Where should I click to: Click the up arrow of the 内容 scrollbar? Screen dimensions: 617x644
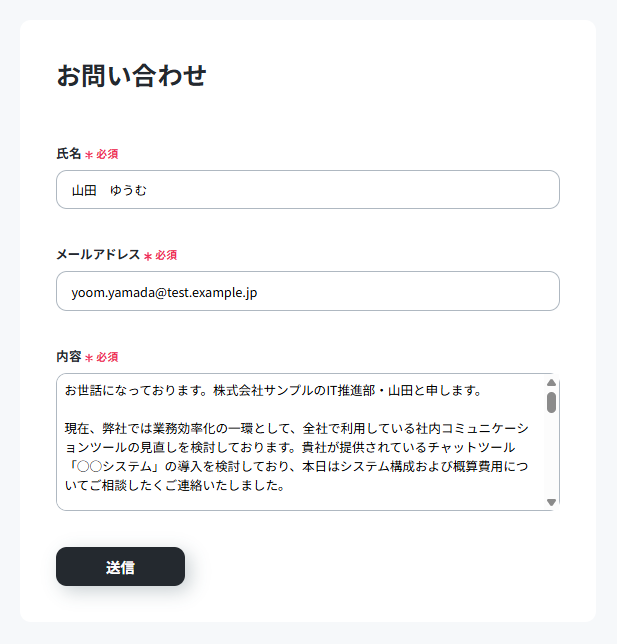[551, 383]
